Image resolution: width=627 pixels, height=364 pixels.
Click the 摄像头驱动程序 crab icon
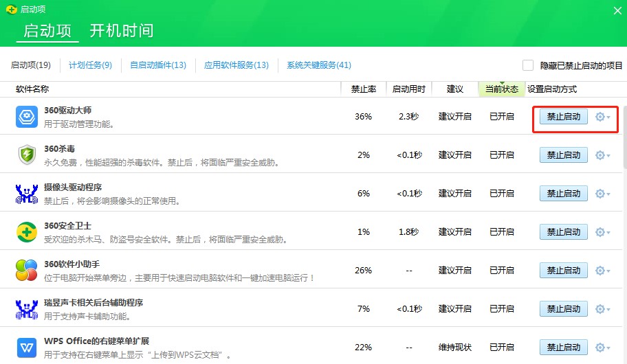click(27, 194)
